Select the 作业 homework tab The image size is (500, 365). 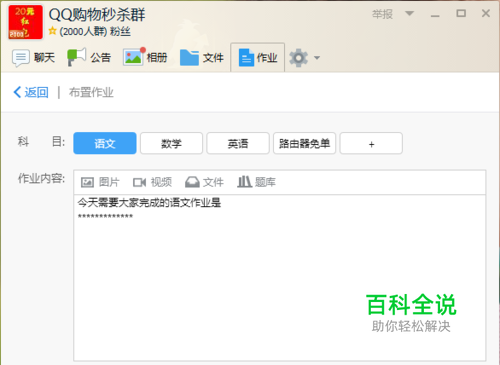click(258, 58)
